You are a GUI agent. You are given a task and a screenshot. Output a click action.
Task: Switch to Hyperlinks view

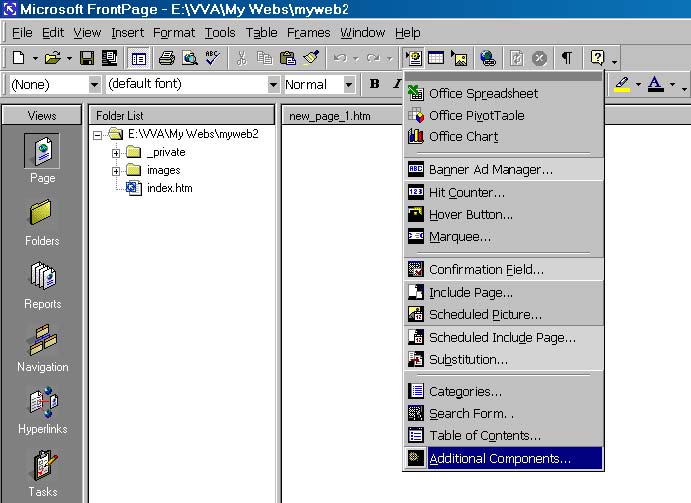pyautogui.click(x=43, y=411)
